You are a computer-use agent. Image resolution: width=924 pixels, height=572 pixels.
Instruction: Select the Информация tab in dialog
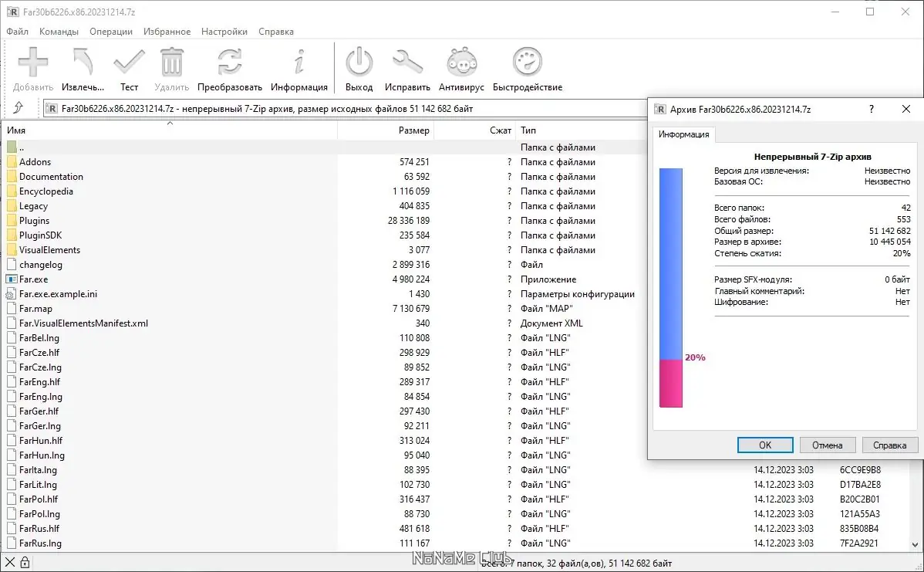point(683,134)
